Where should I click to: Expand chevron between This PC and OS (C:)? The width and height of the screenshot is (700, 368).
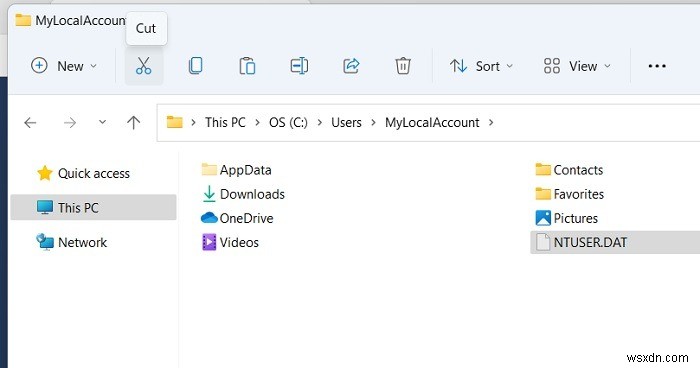(x=257, y=122)
